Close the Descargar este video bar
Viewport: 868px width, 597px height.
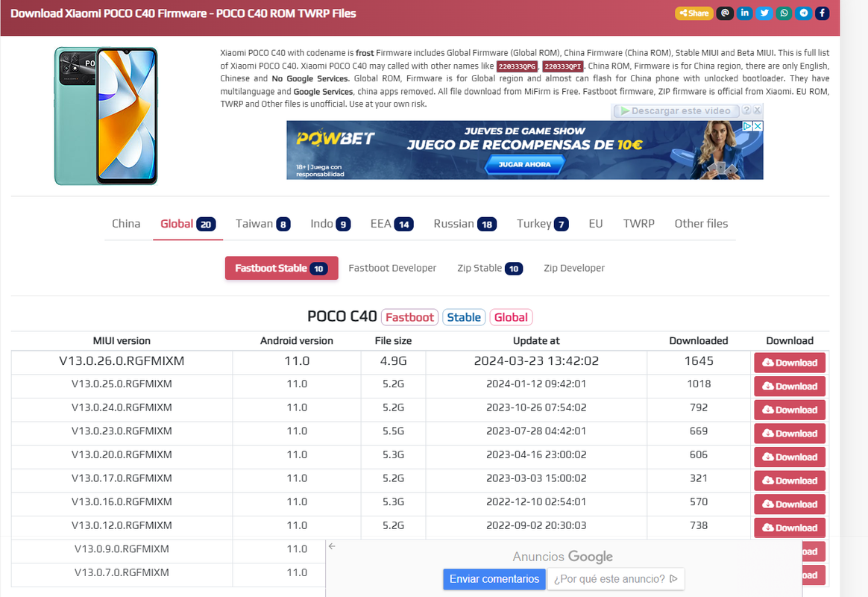[x=758, y=110]
